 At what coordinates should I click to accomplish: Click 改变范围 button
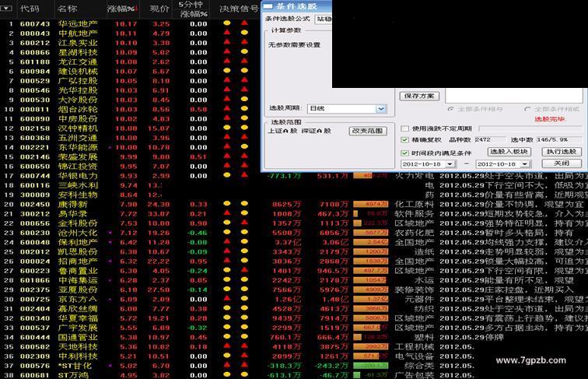368,131
